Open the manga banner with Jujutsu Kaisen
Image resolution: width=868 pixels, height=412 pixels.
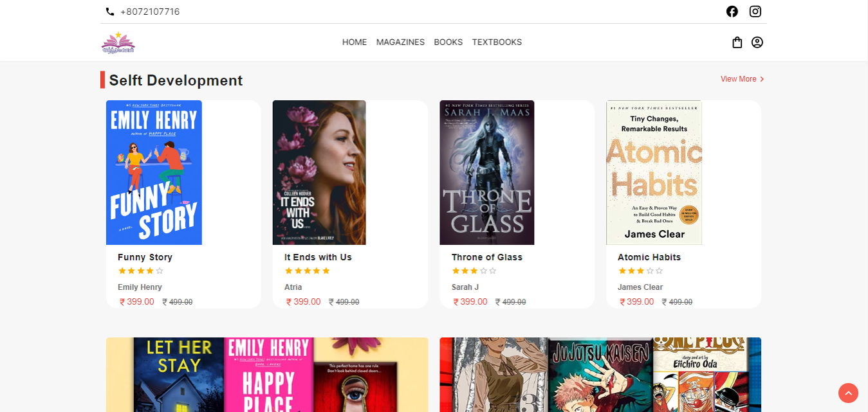pyautogui.click(x=600, y=375)
